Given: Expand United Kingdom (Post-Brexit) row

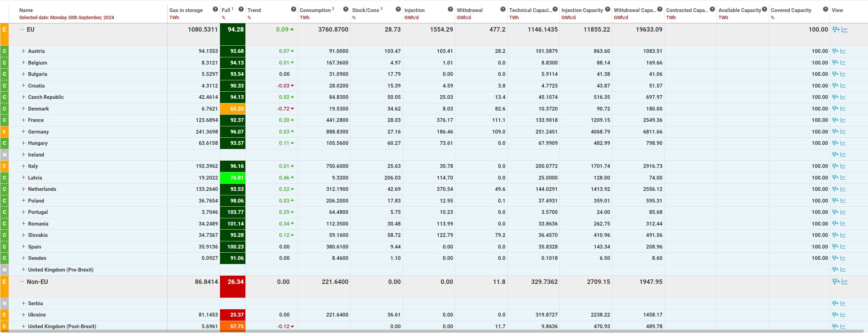Looking at the screenshot, I should [23, 326].
